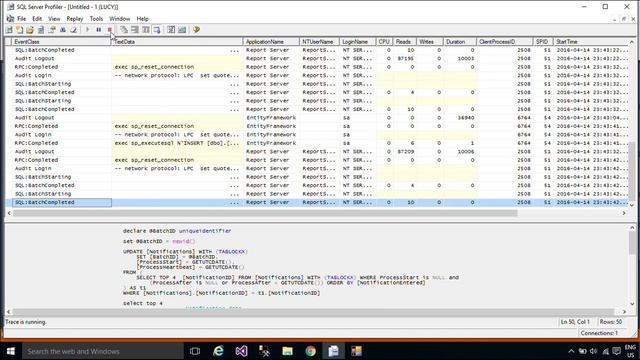Click the Windows Start button
This screenshot has height=360, width=640.
pyautogui.click(x=11, y=351)
